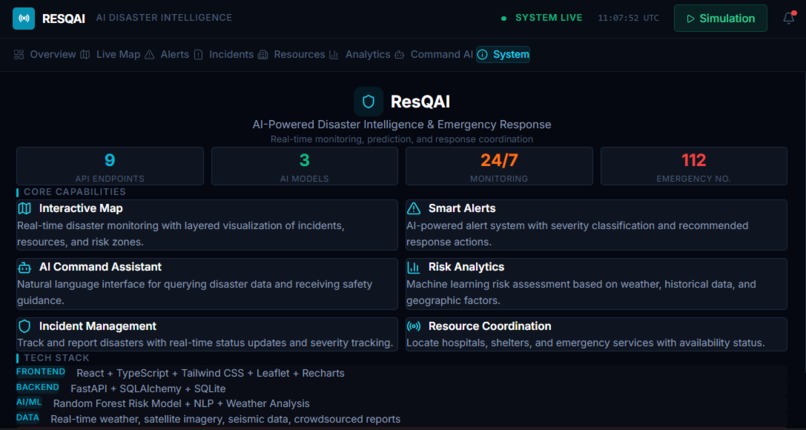Click the Resource Coordination broadcast icon
The height and width of the screenshot is (430, 806).
414,326
